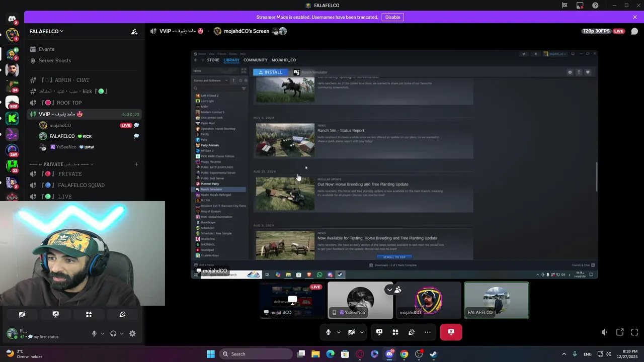
Task: Open camera options arrow in call controls
Action: 362,332
